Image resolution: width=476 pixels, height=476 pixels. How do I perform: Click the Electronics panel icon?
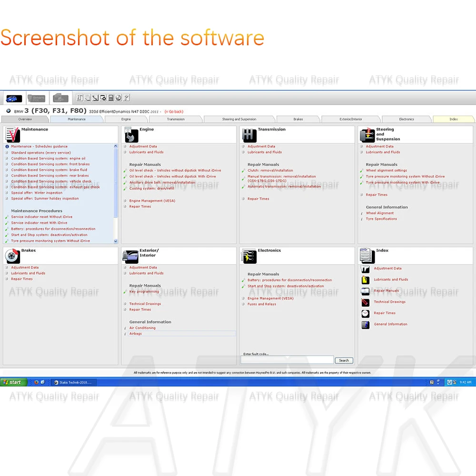(x=249, y=256)
